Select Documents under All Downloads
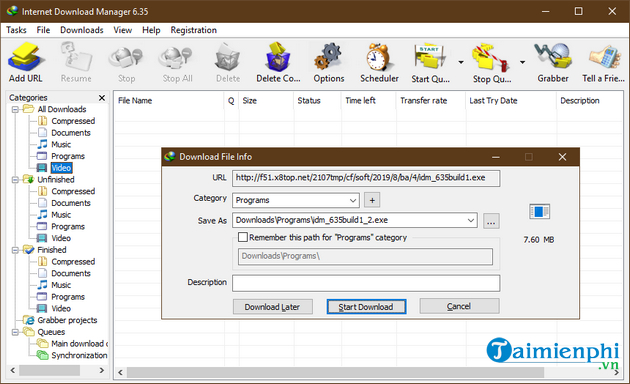Image resolution: width=630 pixels, height=384 pixels. tap(71, 133)
